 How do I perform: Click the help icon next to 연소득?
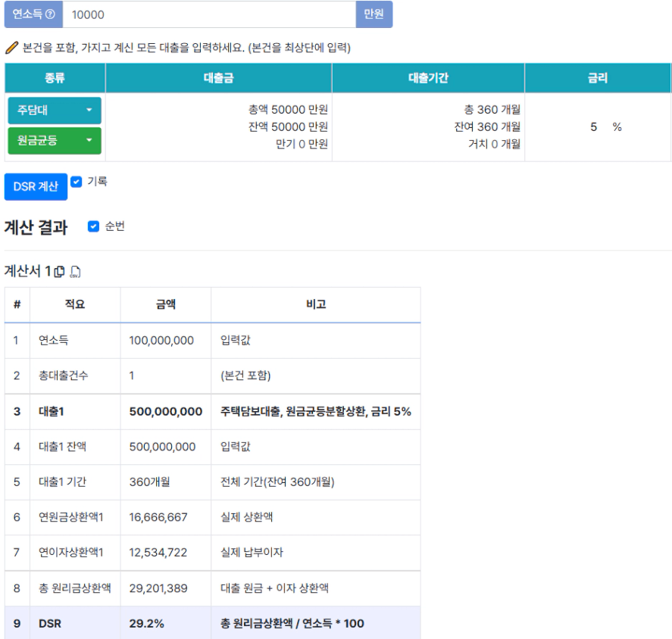point(50,15)
